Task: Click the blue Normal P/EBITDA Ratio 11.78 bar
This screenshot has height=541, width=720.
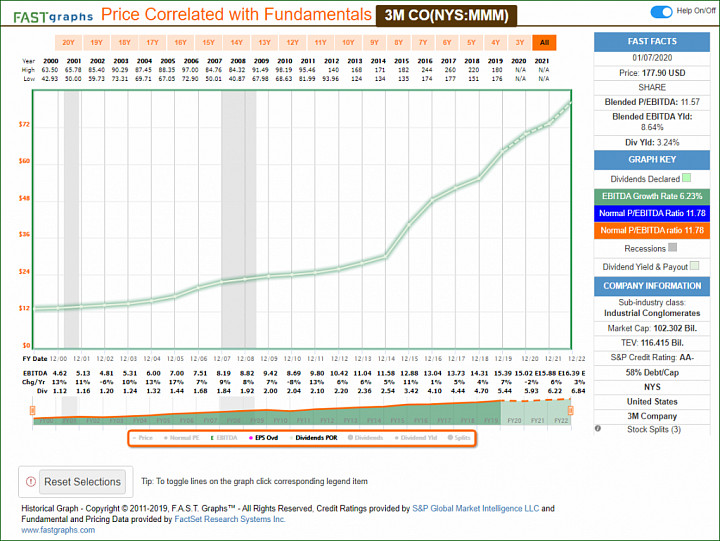Action: (x=652, y=213)
